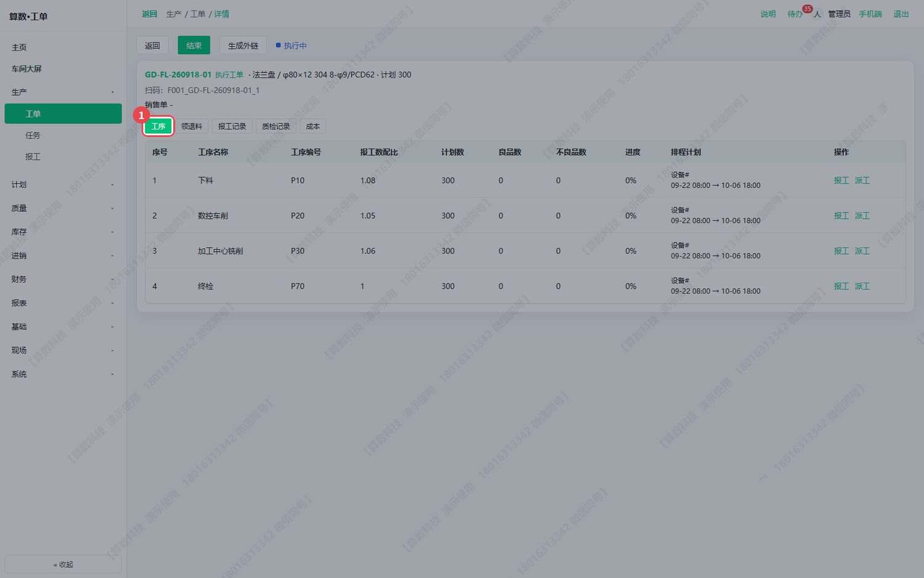Open 待办 with the 35 badge
924x578 pixels.
click(795, 14)
